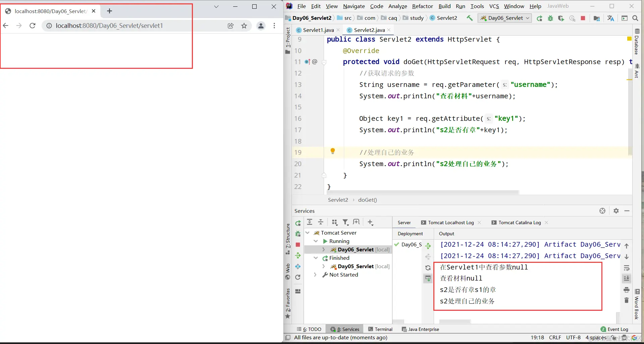The height and width of the screenshot is (344, 644).
Task: Toggle scroll-to-end in the console output
Action: click(x=627, y=279)
